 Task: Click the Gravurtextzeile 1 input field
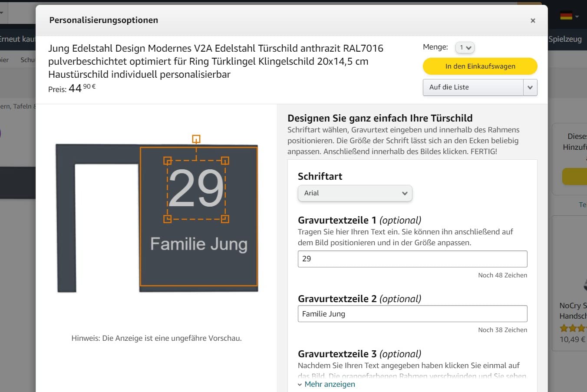412,259
